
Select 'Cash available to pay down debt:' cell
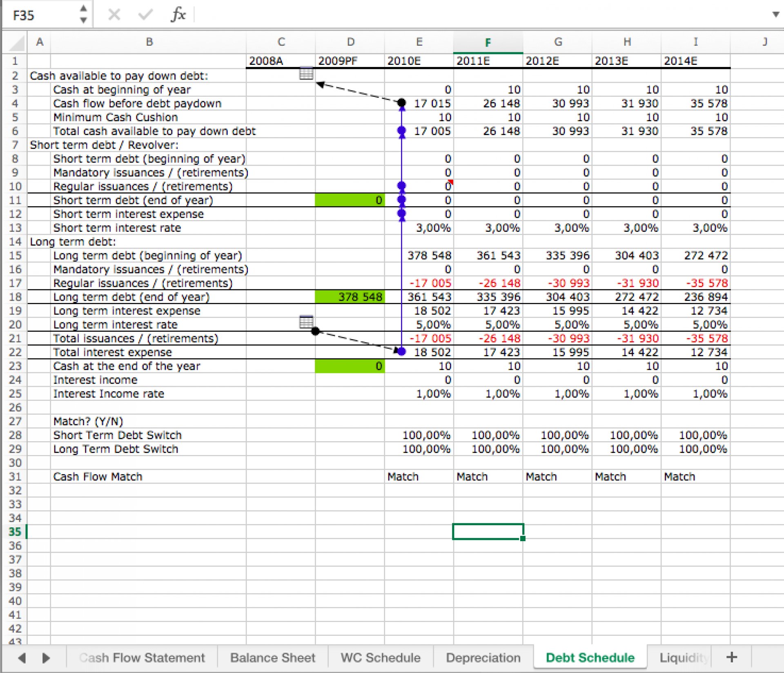pyautogui.click(x=119, y=76)
